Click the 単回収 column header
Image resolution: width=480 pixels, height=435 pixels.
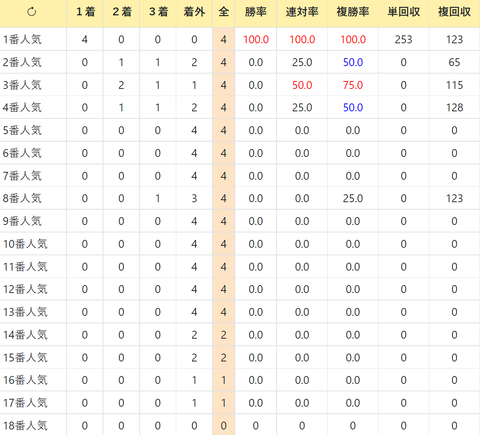(x=404, y=12)
